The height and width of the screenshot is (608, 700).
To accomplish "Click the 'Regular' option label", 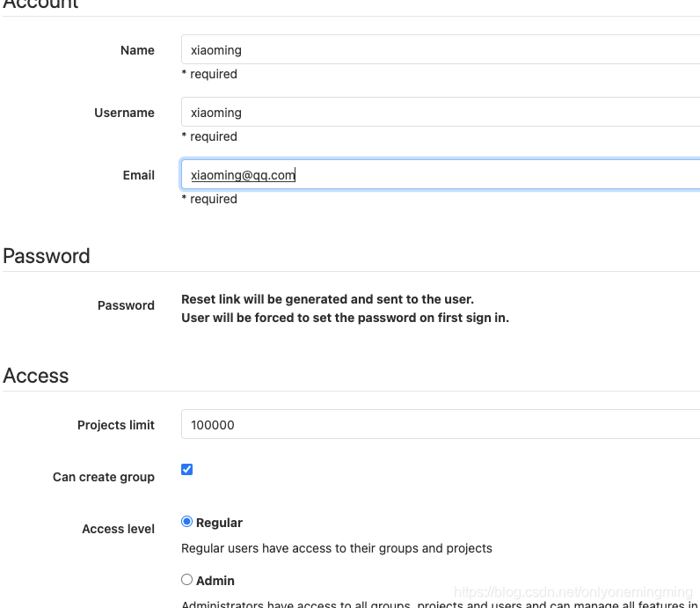I will pos(219,523).
